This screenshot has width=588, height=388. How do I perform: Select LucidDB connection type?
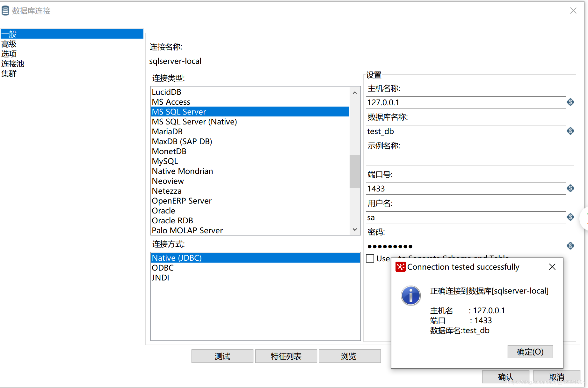(250, 92)
